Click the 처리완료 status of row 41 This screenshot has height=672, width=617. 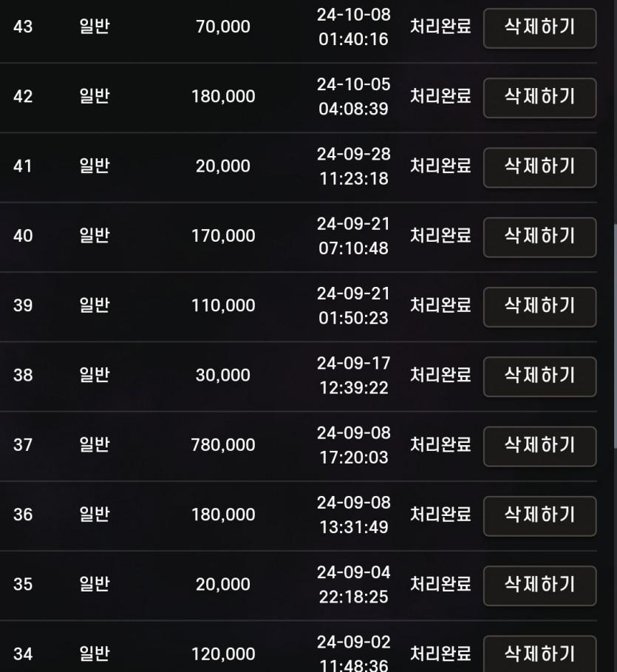coord(440,166)
